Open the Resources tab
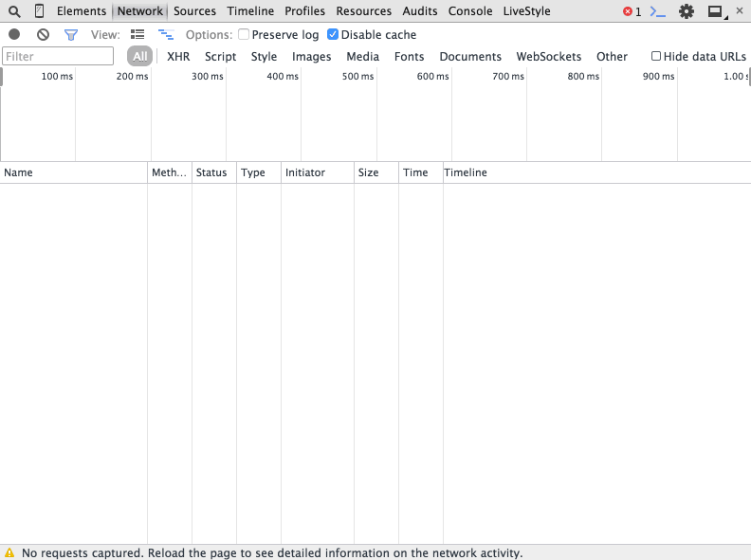Screen dimensions: 751x560 (363, 11)
